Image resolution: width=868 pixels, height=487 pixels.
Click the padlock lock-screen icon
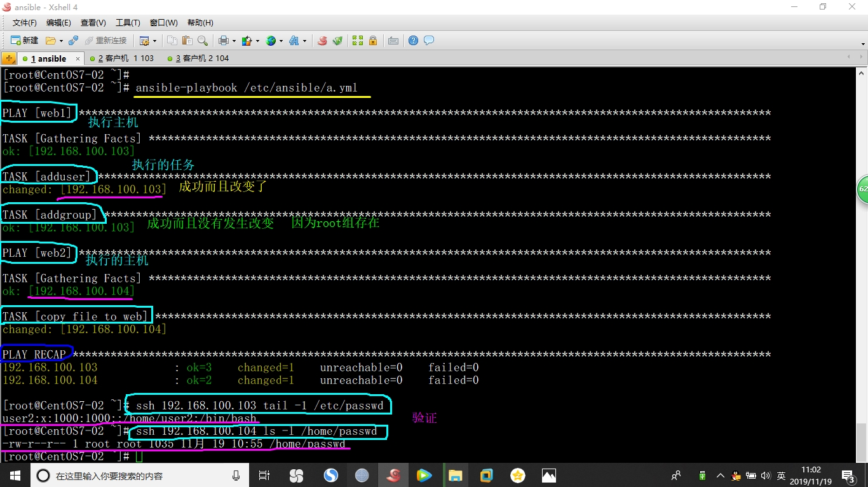click(x=373, y=41)
